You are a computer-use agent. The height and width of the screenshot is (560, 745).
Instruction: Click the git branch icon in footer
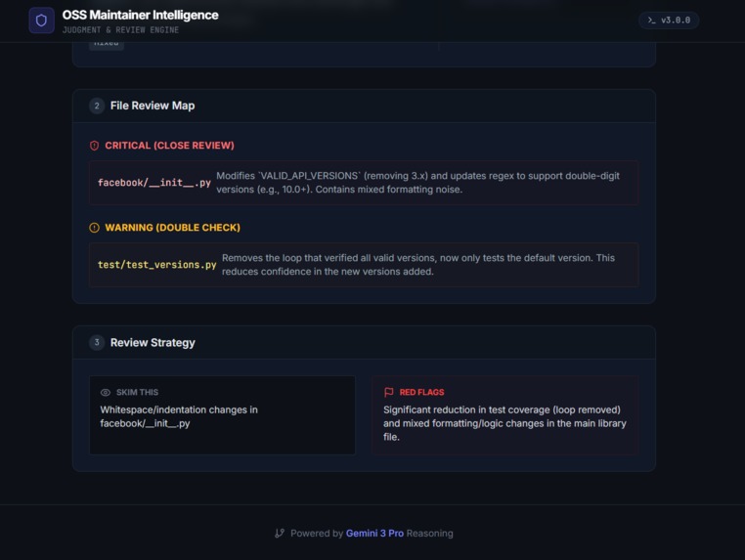280,534
